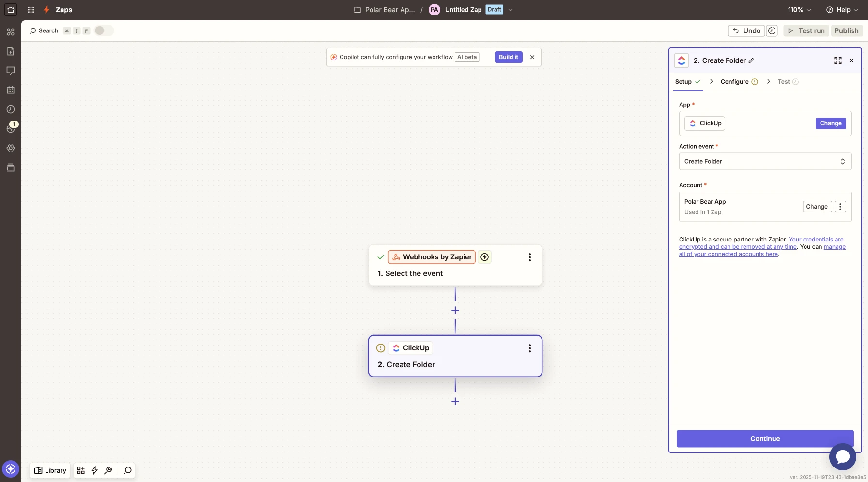Screen dimensions: 868x482
Task: Expand the Untitled Zap Draft chevron
Action: tap(511, 10)
